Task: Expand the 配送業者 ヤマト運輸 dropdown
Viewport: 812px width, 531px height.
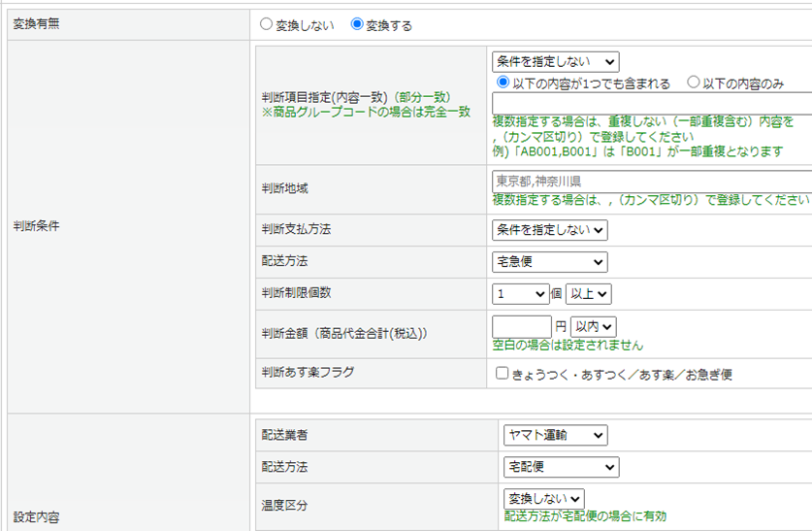Action: point(555,436)
